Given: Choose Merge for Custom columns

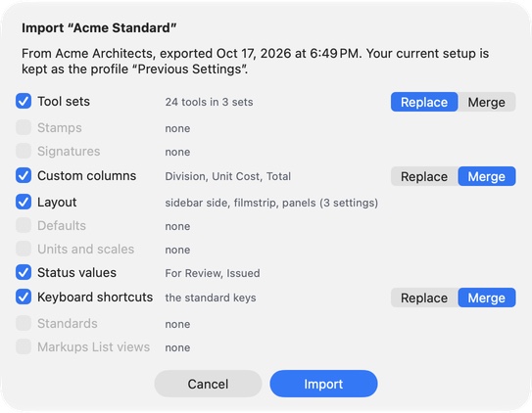Looking at the screenshot, I should click(x=487, y=176).
